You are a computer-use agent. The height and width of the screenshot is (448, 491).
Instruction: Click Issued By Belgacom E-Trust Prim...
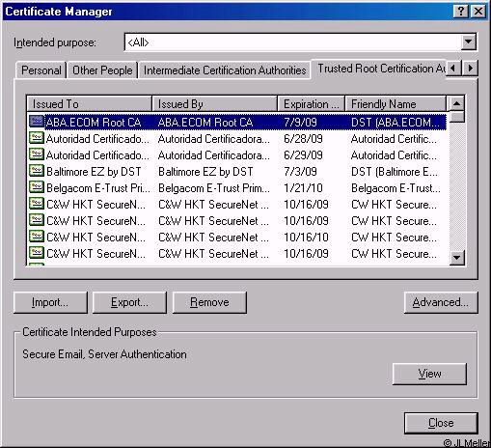[214, 188]
